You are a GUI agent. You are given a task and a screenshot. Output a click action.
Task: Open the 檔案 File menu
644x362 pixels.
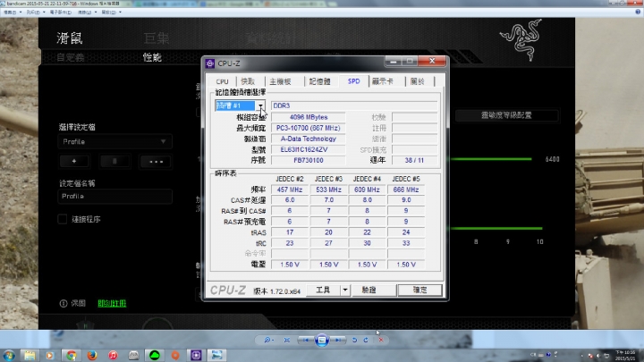point(12,13)
